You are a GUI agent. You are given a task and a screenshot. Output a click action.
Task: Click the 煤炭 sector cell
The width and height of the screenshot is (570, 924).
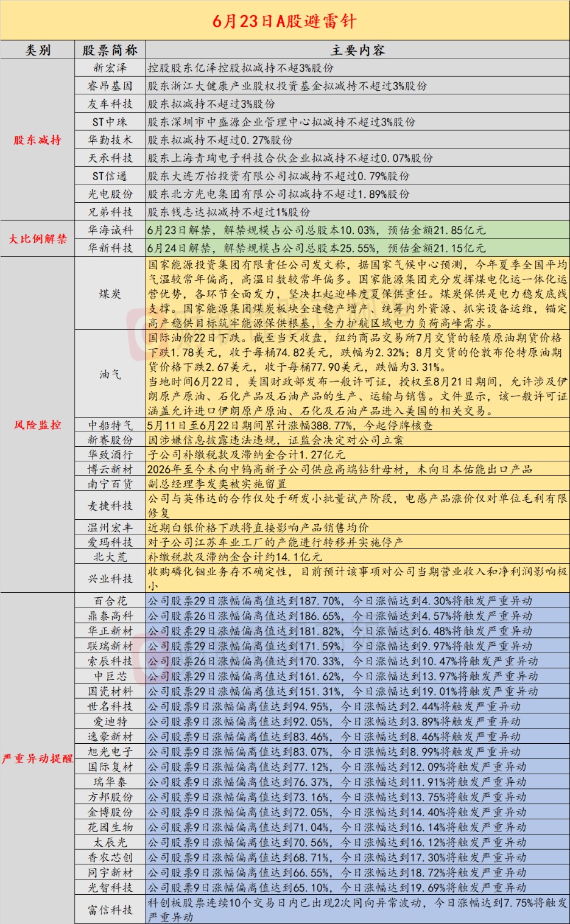pyautogui.click(x=110, y=294)
